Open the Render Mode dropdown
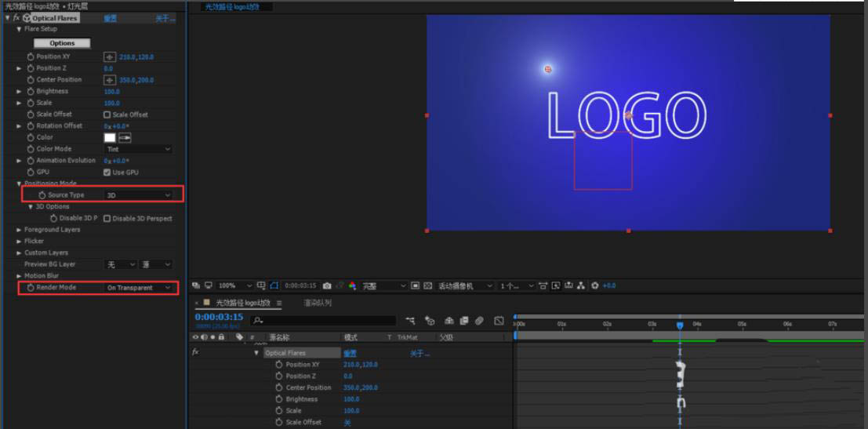Viewport: 868px width, 429px height. pyautogui.click(x=138, y=288)
